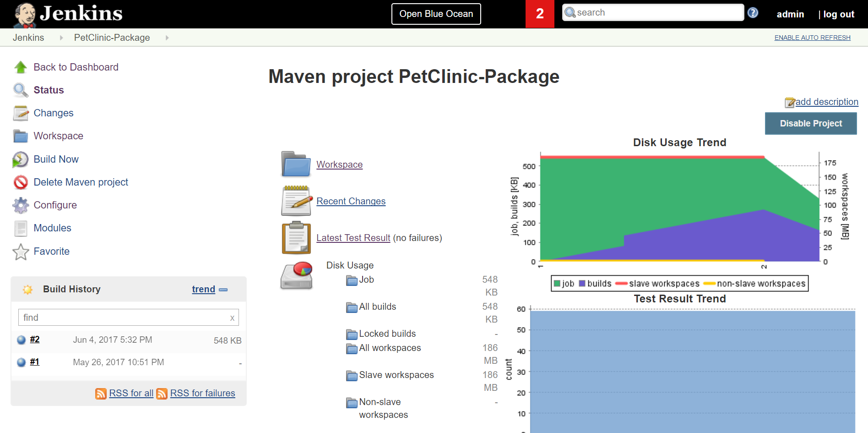
Task: Open the build history trend link
Action: tap(204, 290)
